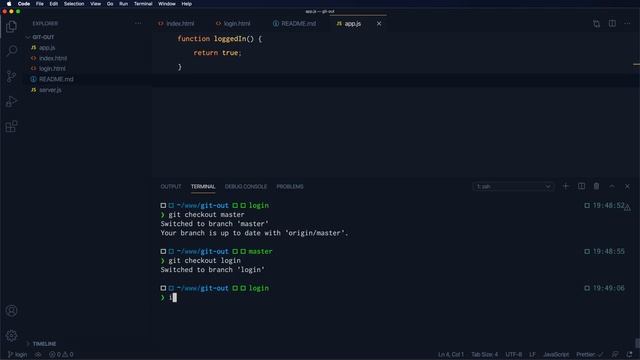Create a new terminal with plus icon

(566, 187)
